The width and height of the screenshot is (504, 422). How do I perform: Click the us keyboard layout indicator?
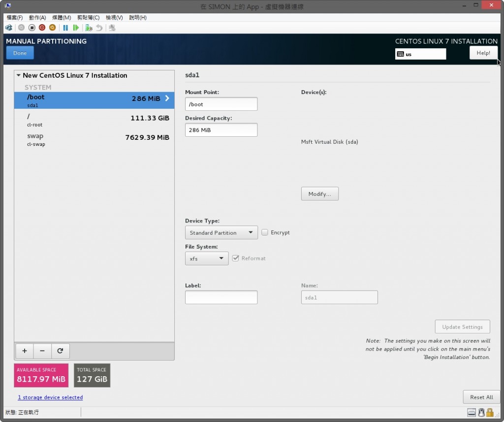[x=420, y=54]
